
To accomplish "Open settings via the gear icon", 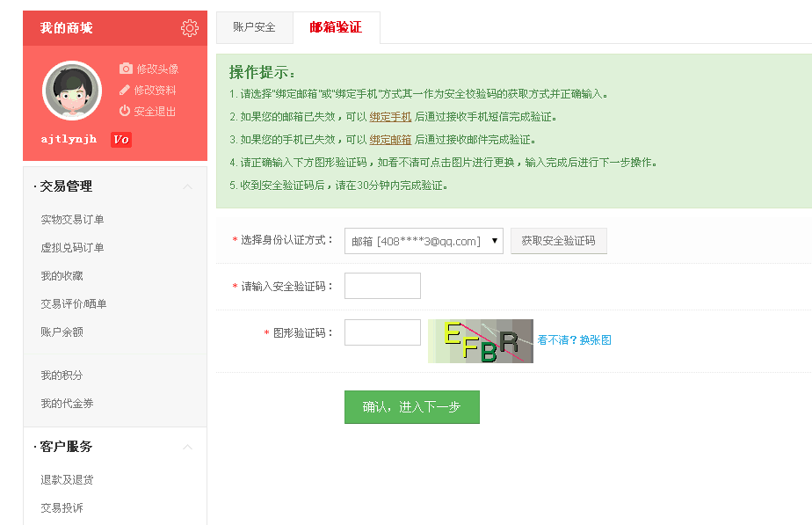I will [x=190, y=27].
